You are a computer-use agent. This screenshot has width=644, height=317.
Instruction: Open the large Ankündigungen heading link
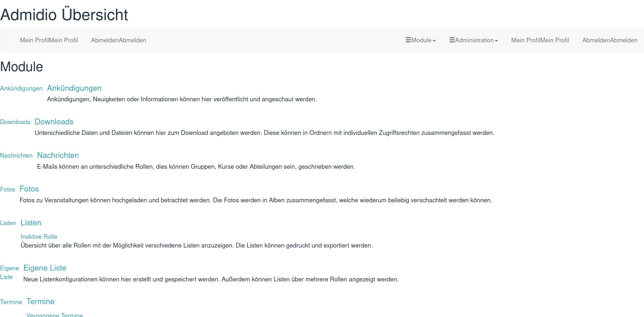tap(74, 88)
